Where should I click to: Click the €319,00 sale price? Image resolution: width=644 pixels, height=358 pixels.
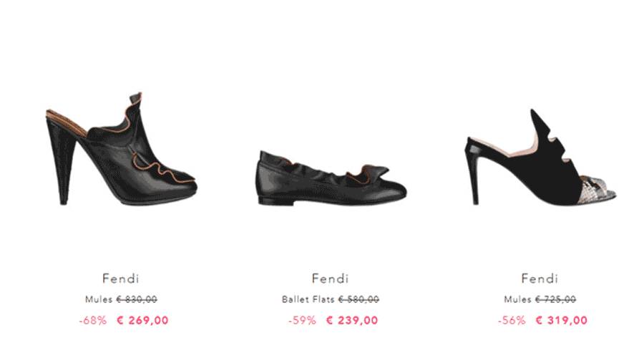pyautogui.click(x=562, y=320)
